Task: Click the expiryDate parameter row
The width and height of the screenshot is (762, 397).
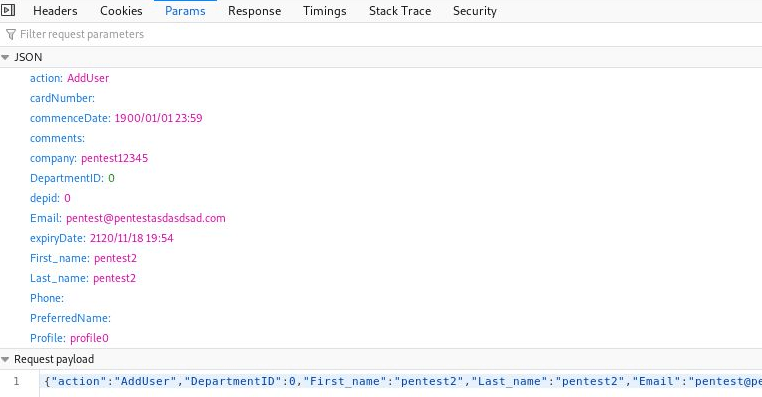Action: 381,238
